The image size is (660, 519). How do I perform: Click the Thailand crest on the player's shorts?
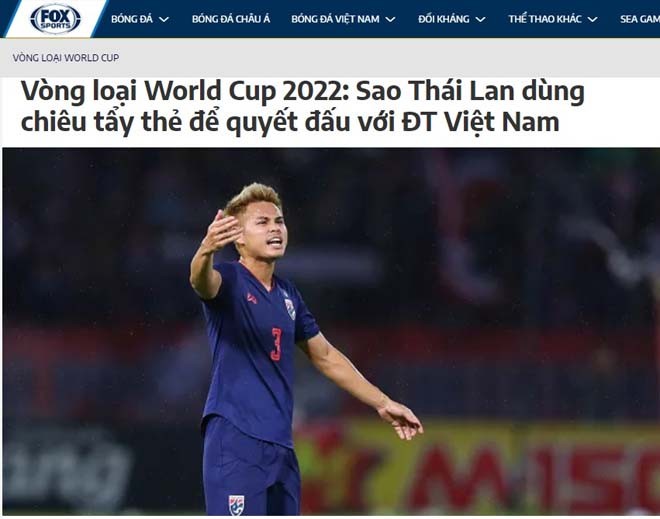click(237, 505)
